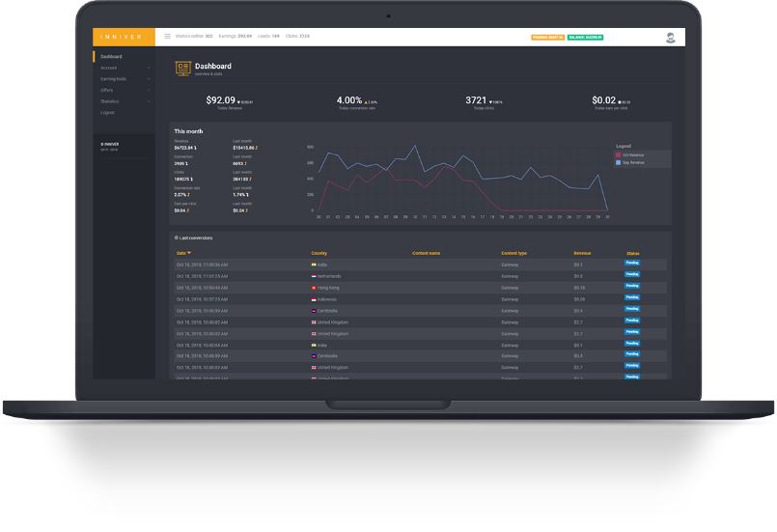The height and width of the screenshot is (532, 777).
Task: Click the orange Pending amount badge
Action: 547,38
